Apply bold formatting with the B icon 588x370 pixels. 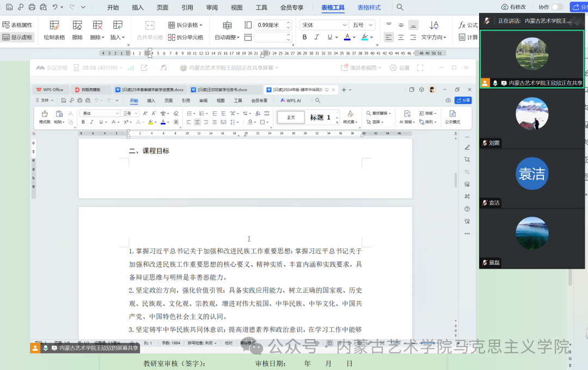coord(304,37)
